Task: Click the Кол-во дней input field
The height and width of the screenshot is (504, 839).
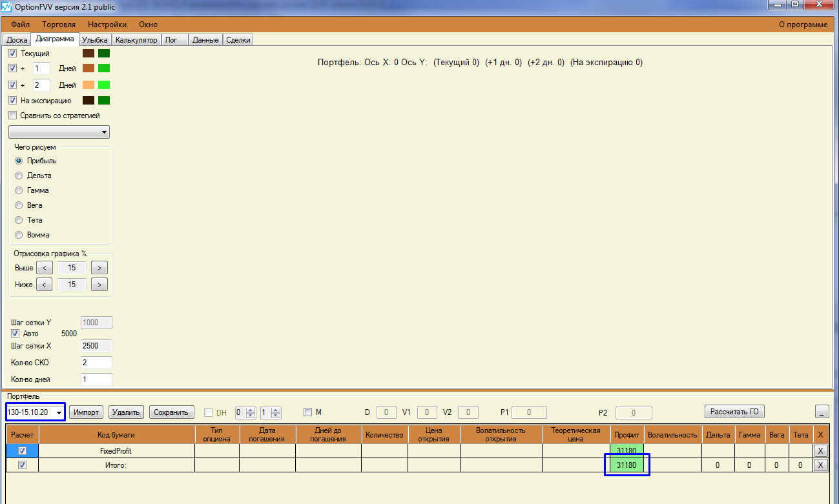Action: click(x=96, y=379)
